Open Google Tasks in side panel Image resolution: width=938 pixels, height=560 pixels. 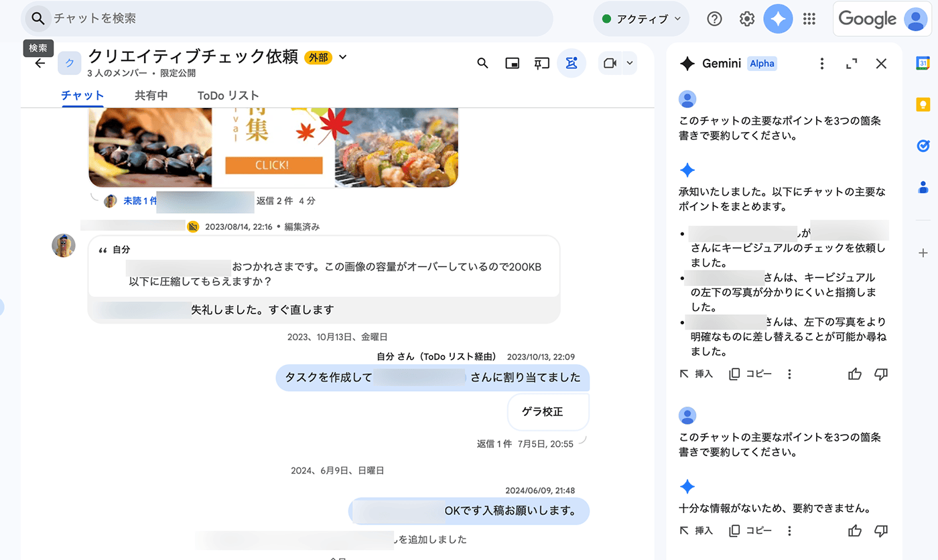coord(923,145)
